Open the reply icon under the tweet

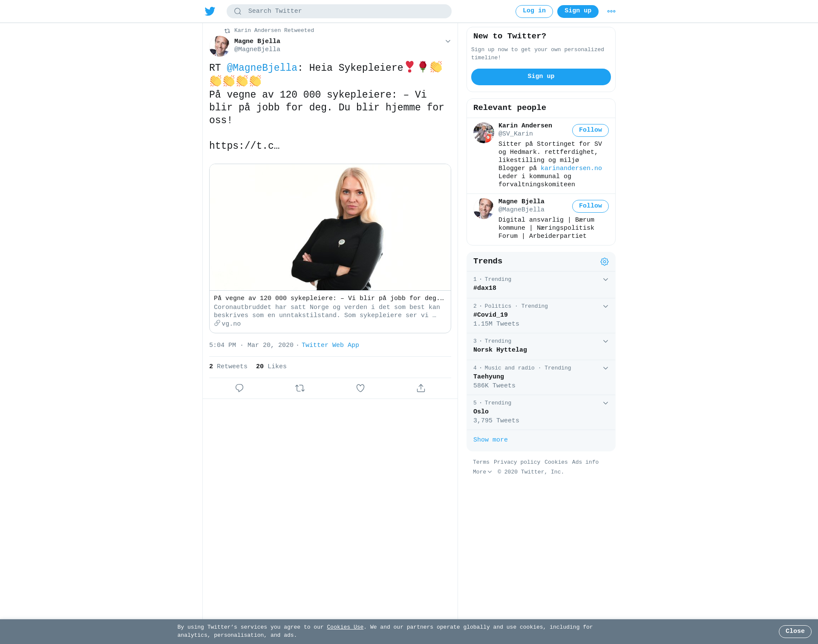pyautogui.click(x=239, y=388)
